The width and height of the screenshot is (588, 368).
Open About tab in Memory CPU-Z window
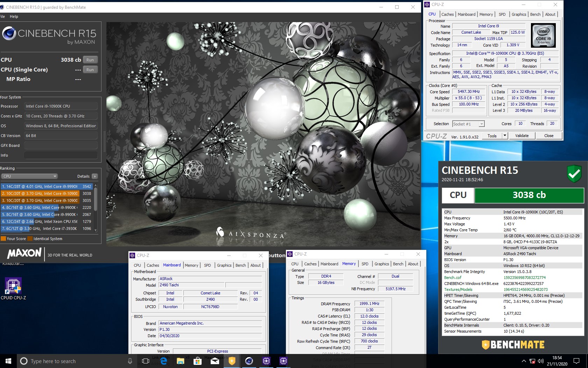(x=413, y=264)
